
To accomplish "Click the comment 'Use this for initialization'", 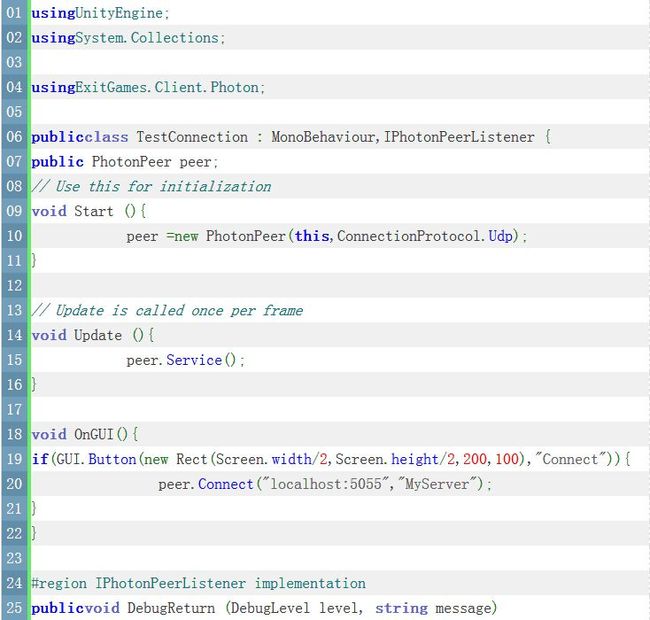I will [163, 186].
